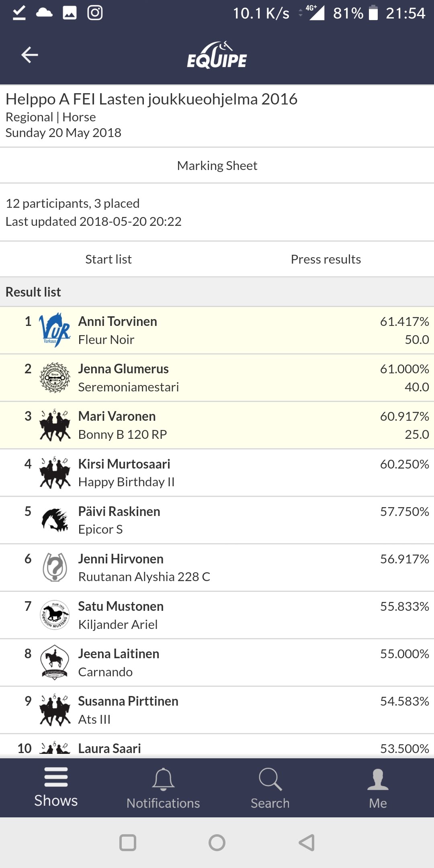Open Press results
The image size is (434, 868).
pyautogui.click(x=325, y=259)
